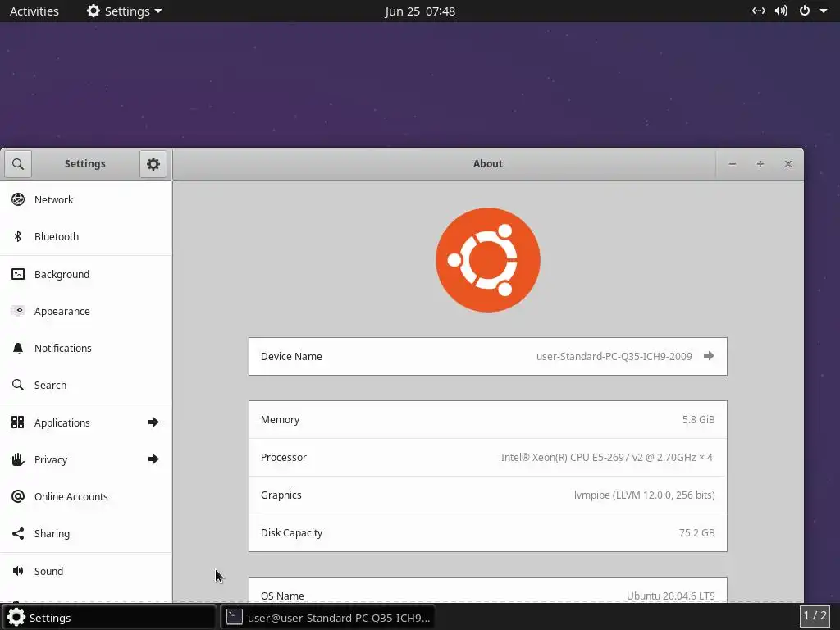Screen dimensions: 840x630
Task: Select Background in the sidebar
Action: 85,274
